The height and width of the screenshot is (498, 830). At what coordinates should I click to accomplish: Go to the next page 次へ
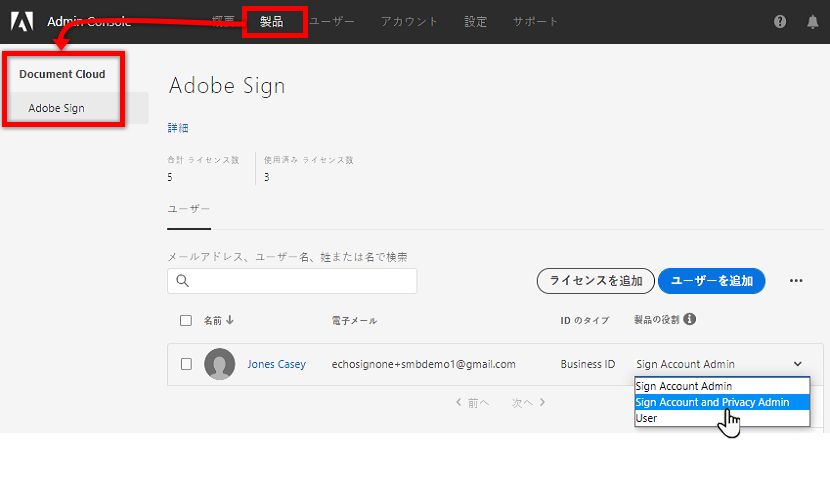pos(528,403)
